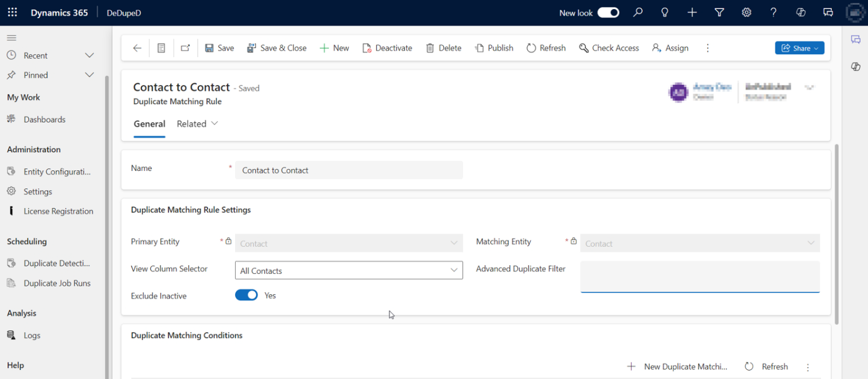Open the View Column Selector dropdown
Image resolution: width=868 pixels, height=379 pixels.
(x=349, y=271)
